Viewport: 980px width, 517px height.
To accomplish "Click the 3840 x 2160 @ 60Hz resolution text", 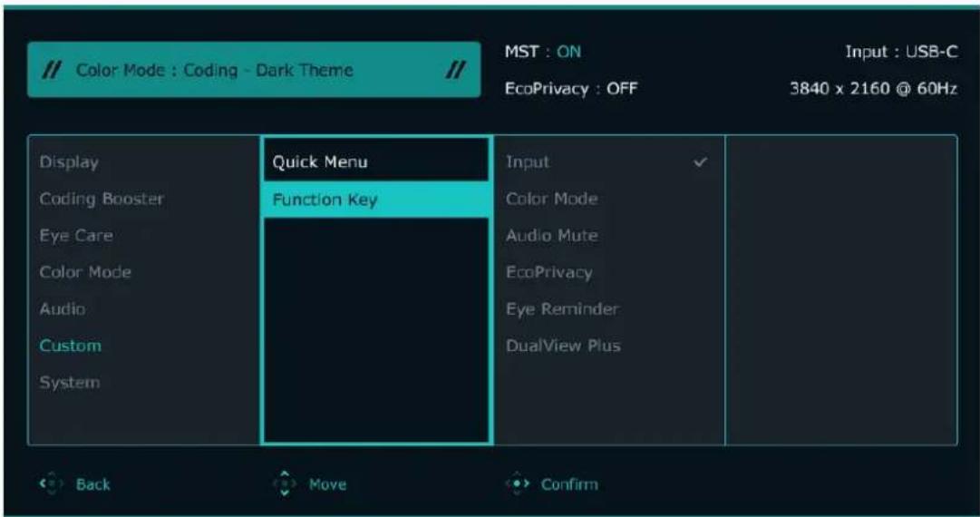I will point(874,89).
